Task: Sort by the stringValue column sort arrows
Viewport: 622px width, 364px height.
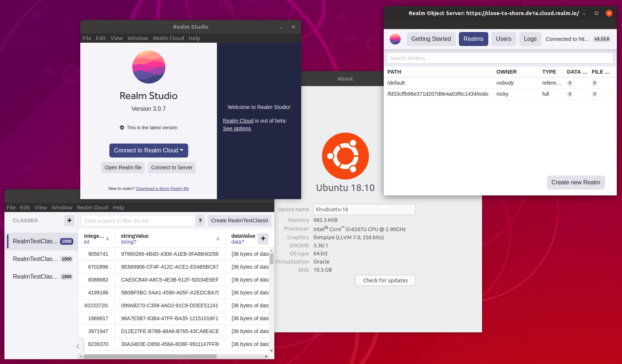Action: point(218,239)
